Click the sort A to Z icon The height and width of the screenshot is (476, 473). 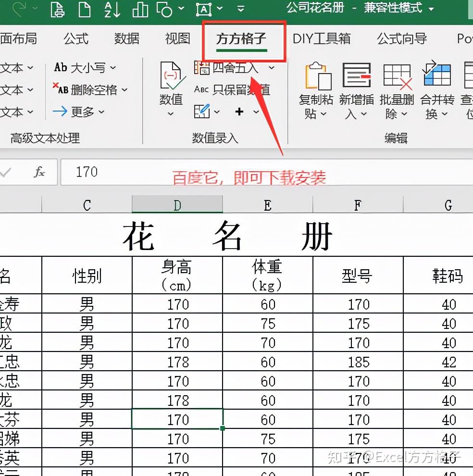coord(112,9)
